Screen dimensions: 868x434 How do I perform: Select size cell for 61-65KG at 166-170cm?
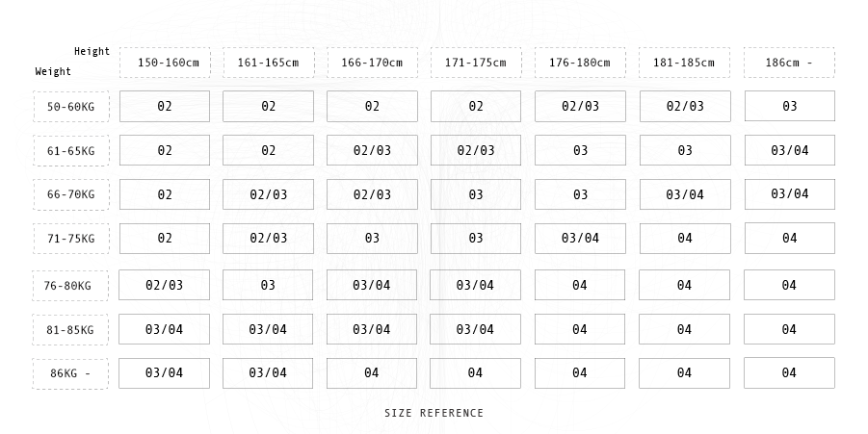(372, 151)
